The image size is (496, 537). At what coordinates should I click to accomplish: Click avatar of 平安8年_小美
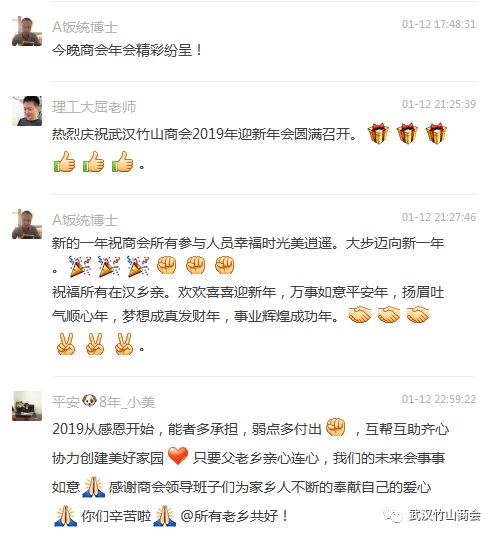(x=27, y=406)
